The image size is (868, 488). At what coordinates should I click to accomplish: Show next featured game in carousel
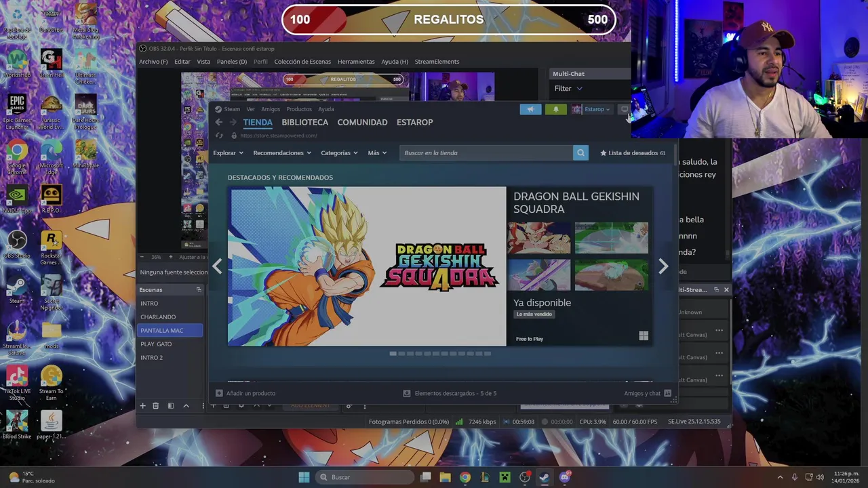pyautogui.click(x=663, y=266)
